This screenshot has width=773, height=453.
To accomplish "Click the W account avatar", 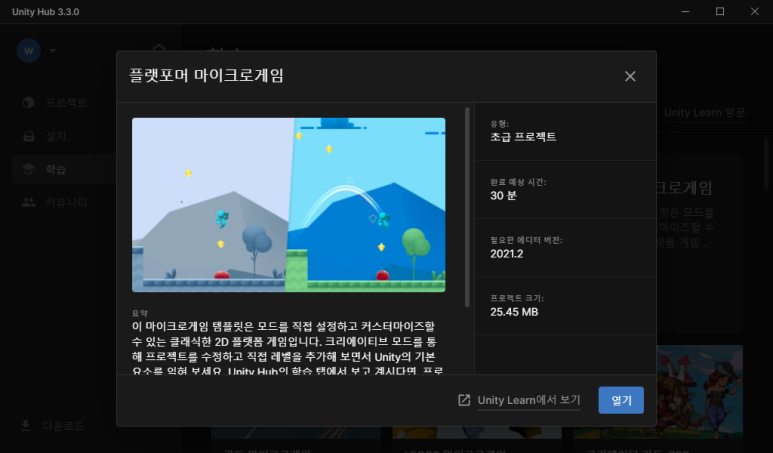I will click(29, 51).
